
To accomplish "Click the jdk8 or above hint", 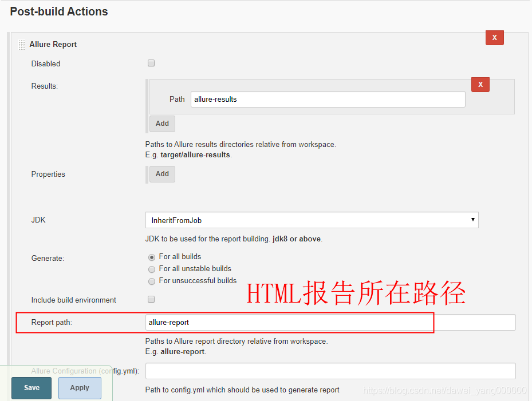I will (x=297, y=239).
